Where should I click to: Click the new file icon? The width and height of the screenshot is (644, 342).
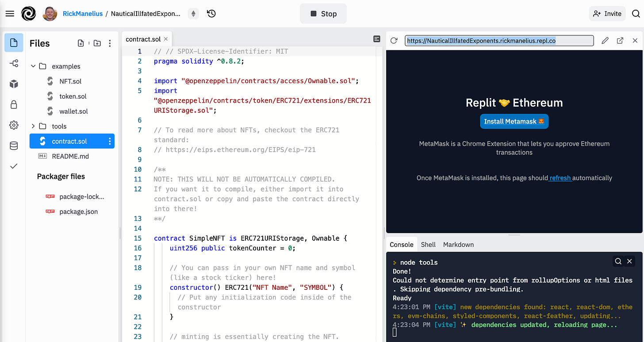(x=80, y=43)
